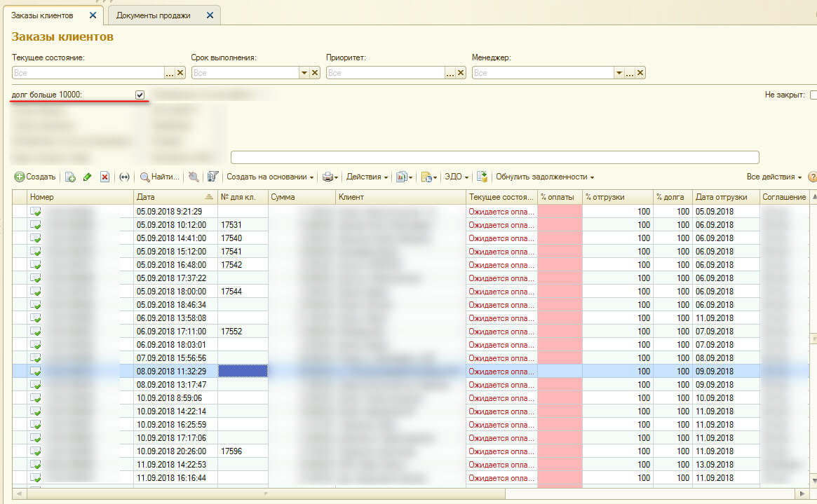Click the copy document icon in the toolbar

[69, 177]
